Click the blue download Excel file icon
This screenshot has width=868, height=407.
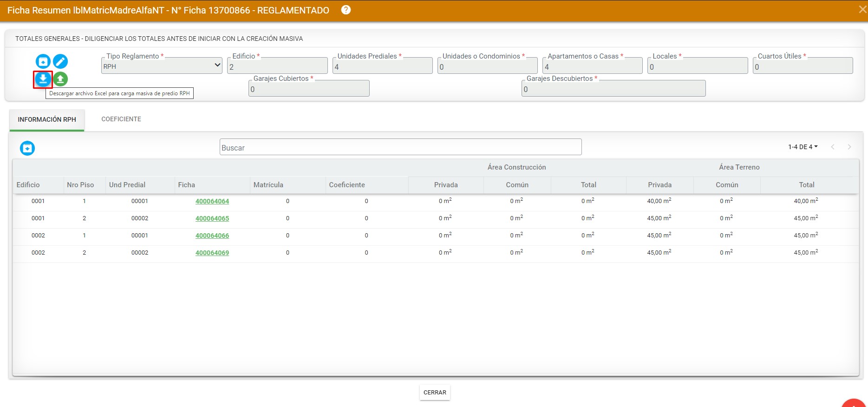pos(43,79)
